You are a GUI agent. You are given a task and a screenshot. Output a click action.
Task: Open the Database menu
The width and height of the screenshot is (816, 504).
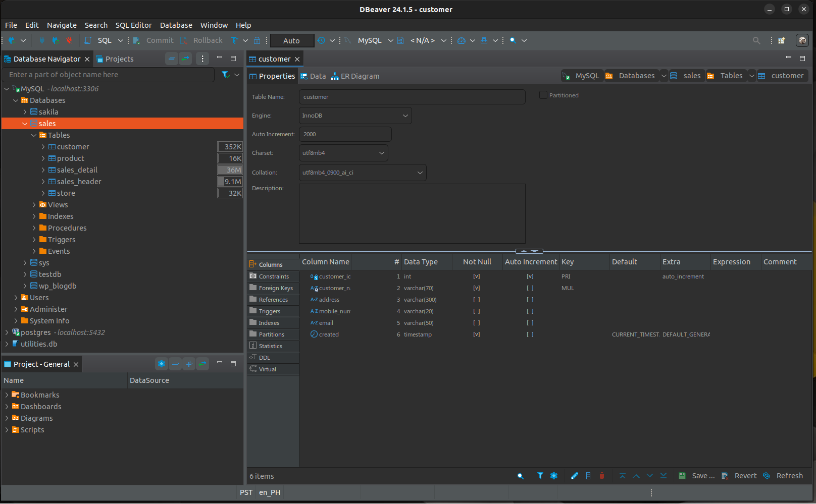pyautogui.click(x=176, y=25)
